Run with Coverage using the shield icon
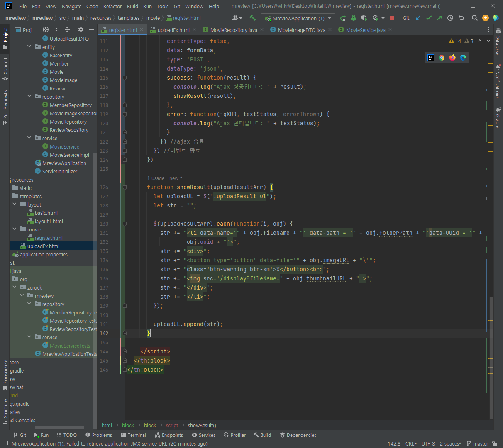 point(364,18)
